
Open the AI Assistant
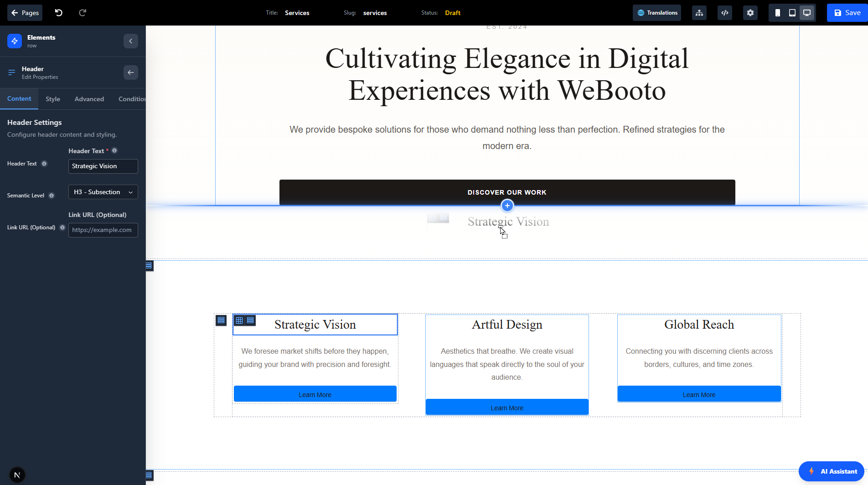click(x=831, y=471)
